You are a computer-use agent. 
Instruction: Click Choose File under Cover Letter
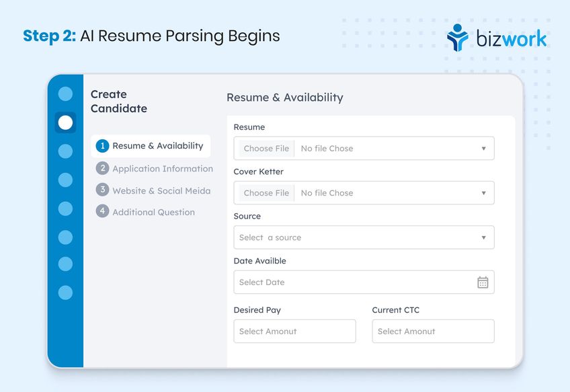pos(264,193)
